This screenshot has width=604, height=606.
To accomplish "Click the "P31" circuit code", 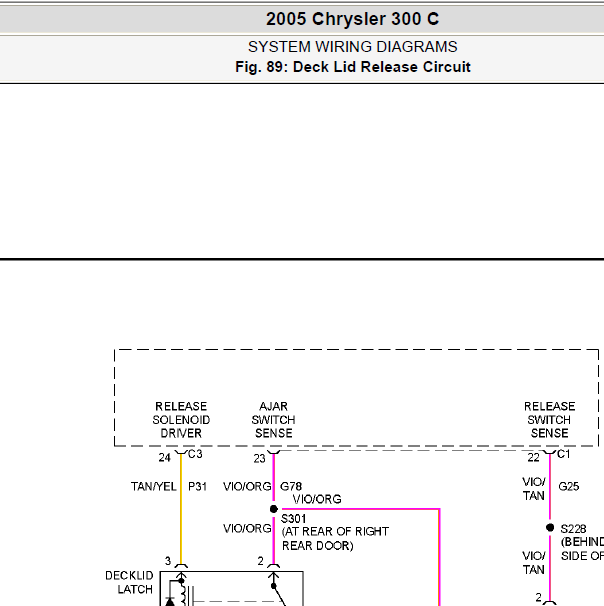I will (x=197, y=487).
